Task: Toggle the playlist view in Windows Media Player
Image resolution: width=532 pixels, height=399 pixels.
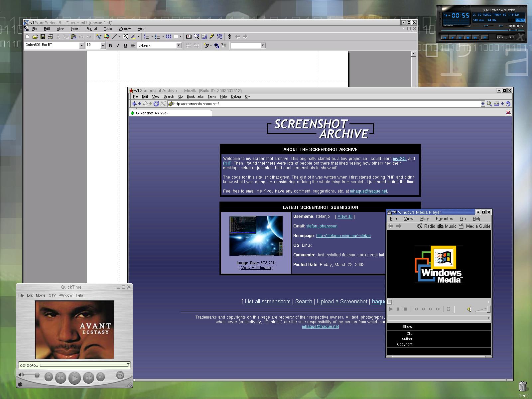Action: coord(448,309)
